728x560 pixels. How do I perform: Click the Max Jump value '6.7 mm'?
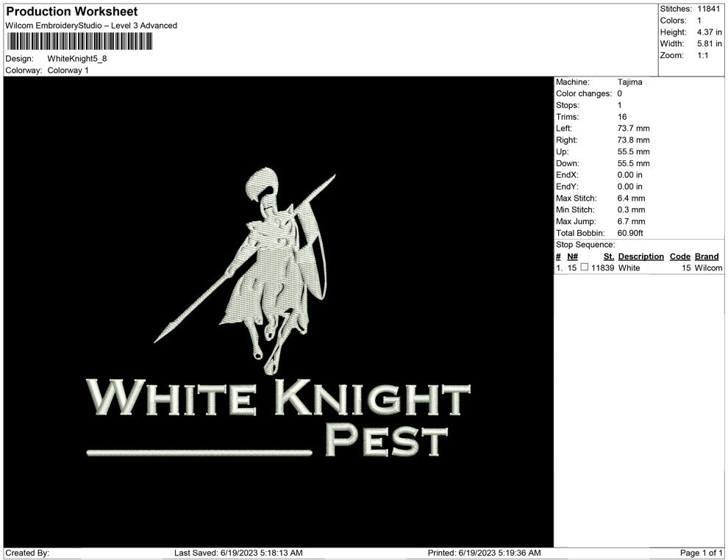631,221
